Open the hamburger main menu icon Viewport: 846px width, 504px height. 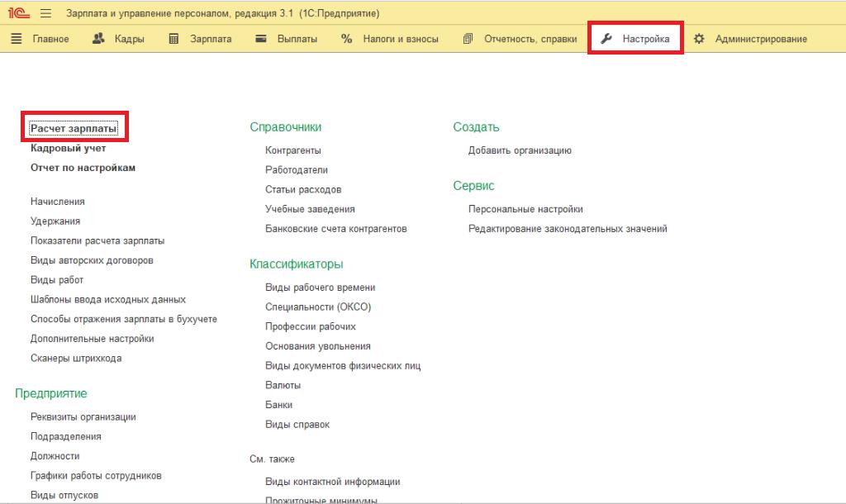tap(45, 13)
